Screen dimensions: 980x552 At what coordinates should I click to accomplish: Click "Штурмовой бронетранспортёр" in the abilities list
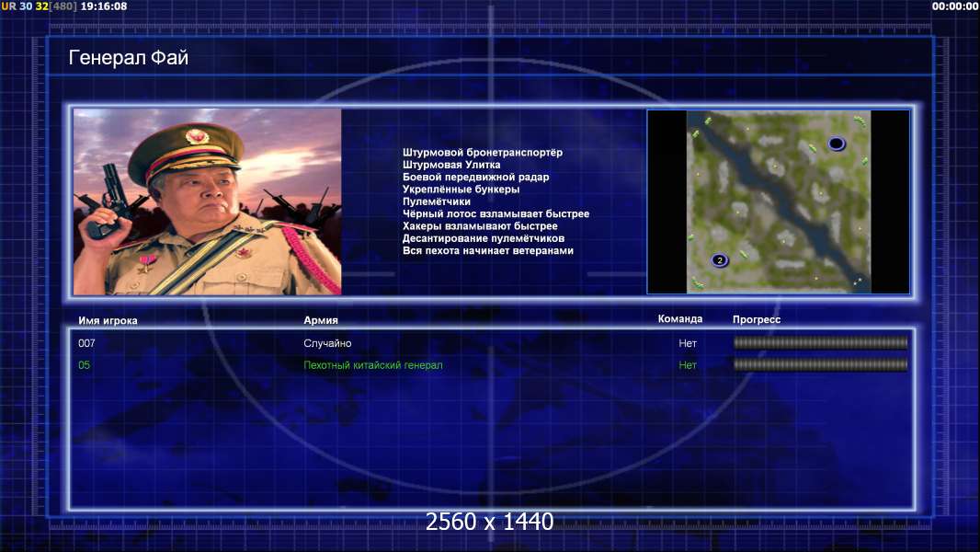[483, 153]
